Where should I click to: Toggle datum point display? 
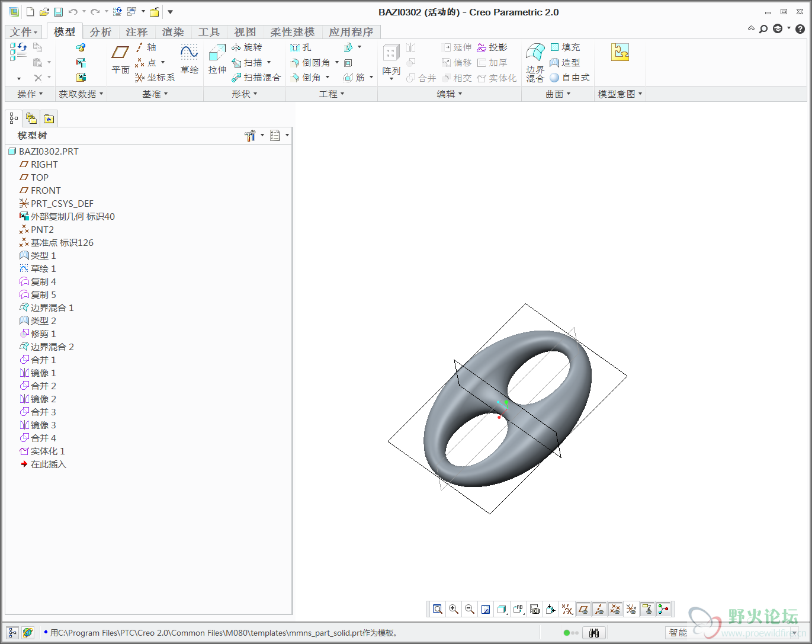tap(615, 609)
